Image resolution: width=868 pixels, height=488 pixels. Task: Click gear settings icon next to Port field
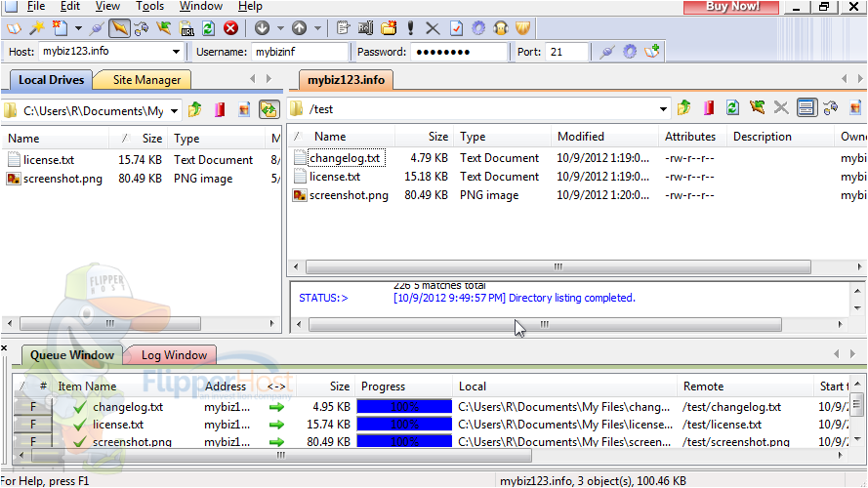pos(630,52)
